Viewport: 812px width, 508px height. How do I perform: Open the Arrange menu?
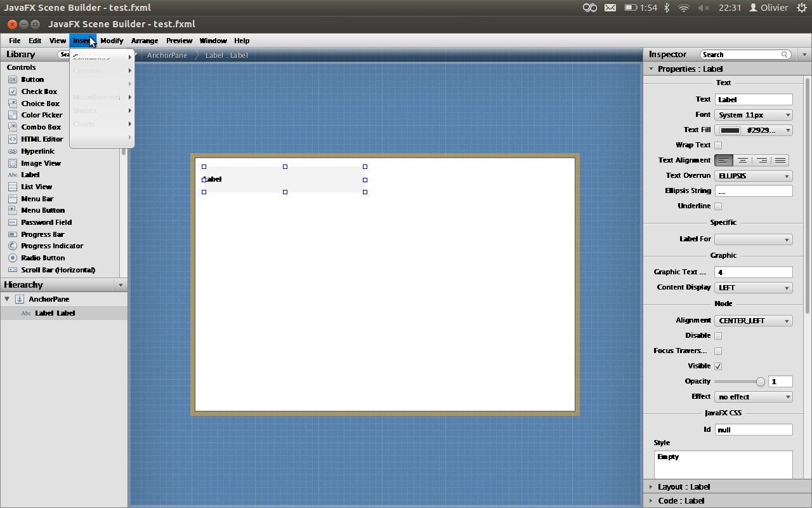tap(145, 41)
